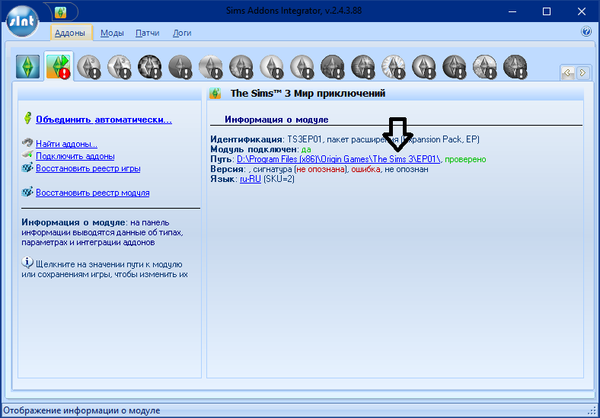
Task: Click the status bar text Отображение информации о модуле
Action: point(81,411)
